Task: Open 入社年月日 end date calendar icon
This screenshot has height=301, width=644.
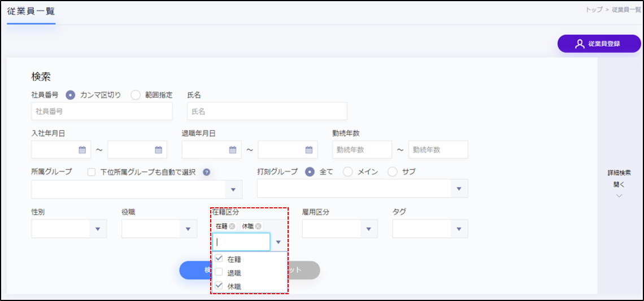Action: (158, 150)
